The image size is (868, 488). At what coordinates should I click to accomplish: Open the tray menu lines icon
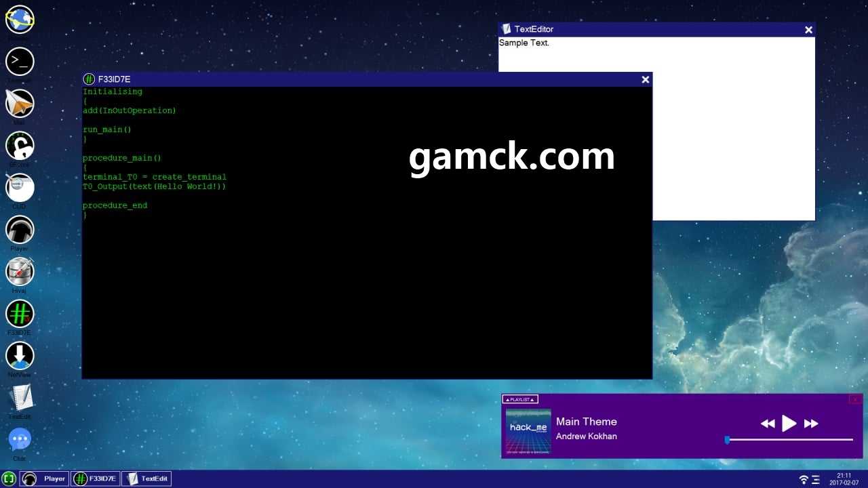(x=816, y=479)
